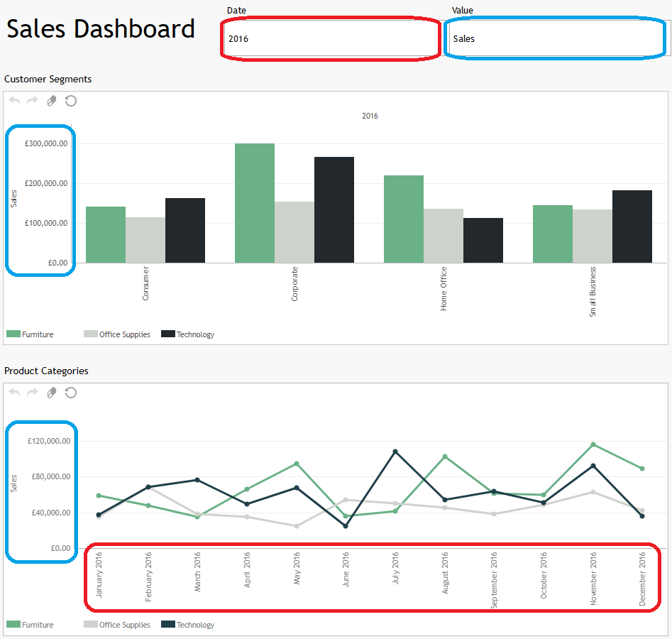
Task: Click undo arrow on Product Categories chart
Action: [x=13, y=393]
